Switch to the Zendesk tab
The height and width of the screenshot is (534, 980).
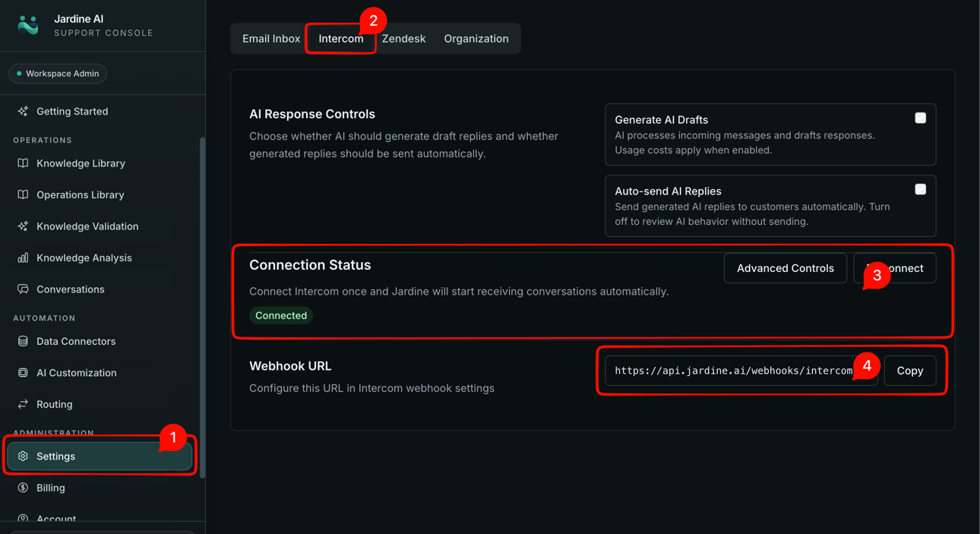403,39
